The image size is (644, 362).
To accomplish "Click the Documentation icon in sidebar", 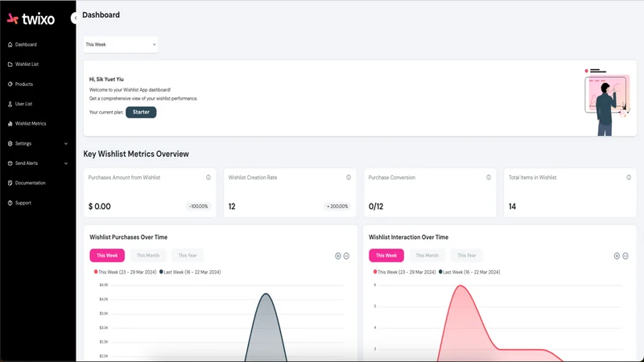I will [10, 183].
